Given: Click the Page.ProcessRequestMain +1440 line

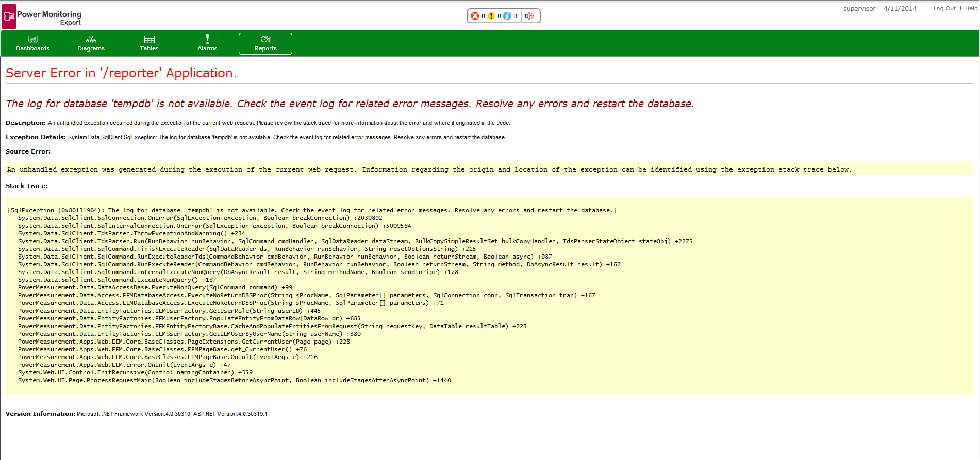Looking at the screenshot, I should coord(235,380).
